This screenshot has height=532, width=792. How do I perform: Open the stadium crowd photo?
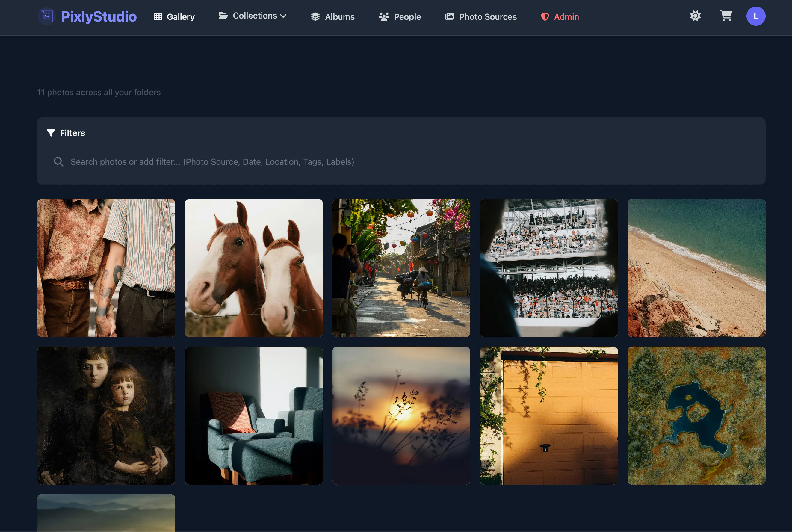click(549, 268)
